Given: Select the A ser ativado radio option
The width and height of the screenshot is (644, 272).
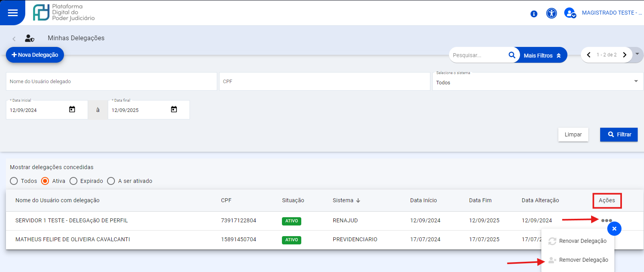Looking at the screenshot, I should [x=111, y=181].
